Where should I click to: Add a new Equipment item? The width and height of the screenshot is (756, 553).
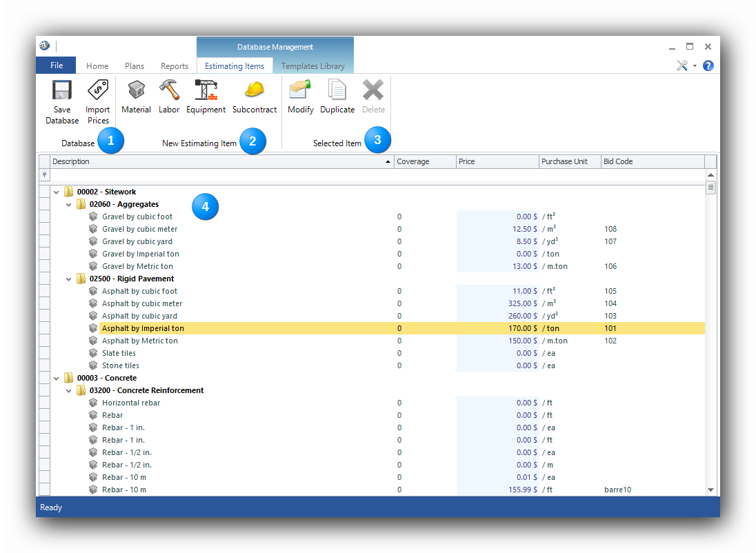(206, 92)
